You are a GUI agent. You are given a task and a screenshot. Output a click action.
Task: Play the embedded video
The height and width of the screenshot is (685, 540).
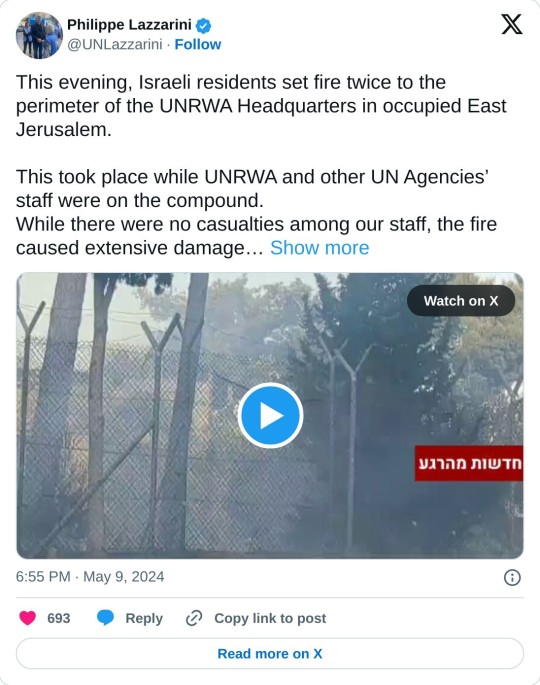[x=270, y=415]
